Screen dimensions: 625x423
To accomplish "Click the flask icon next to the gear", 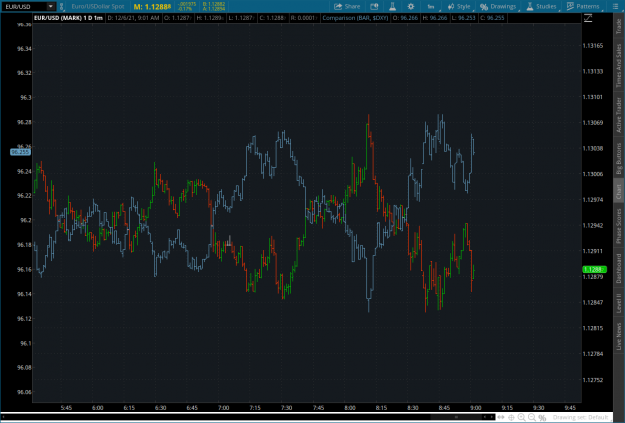I will pyautogui.click(x=393, y=6).
